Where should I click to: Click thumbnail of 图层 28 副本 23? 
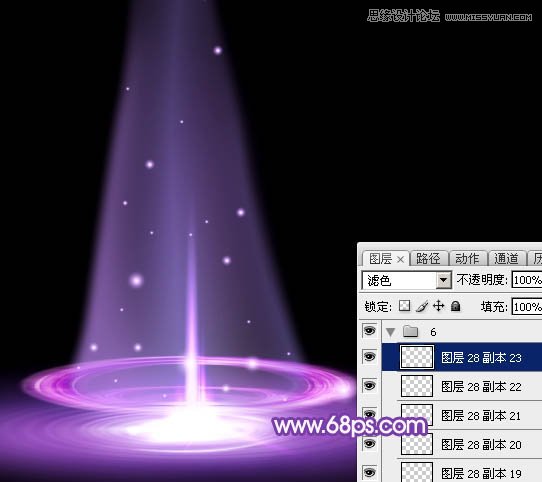click(x=417, y=357)
